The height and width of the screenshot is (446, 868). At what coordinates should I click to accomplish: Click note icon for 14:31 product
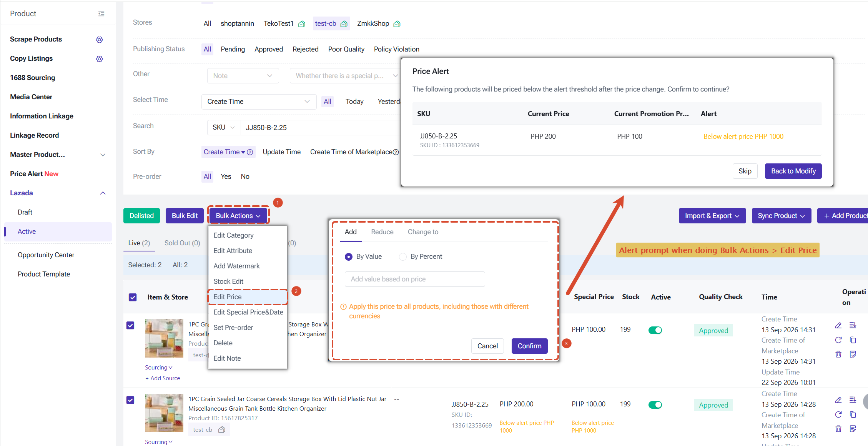[853, 354]
